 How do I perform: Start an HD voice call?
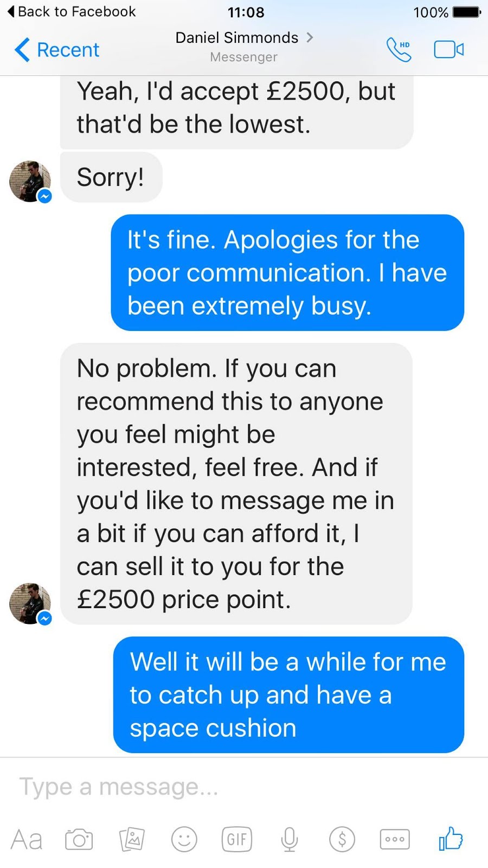click(399, 49)
